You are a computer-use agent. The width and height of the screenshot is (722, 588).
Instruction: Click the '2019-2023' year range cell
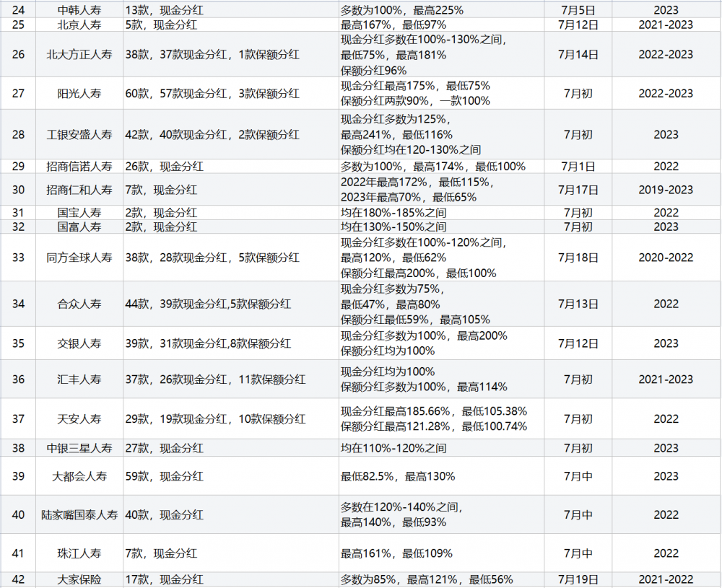(x=666, y=190)
